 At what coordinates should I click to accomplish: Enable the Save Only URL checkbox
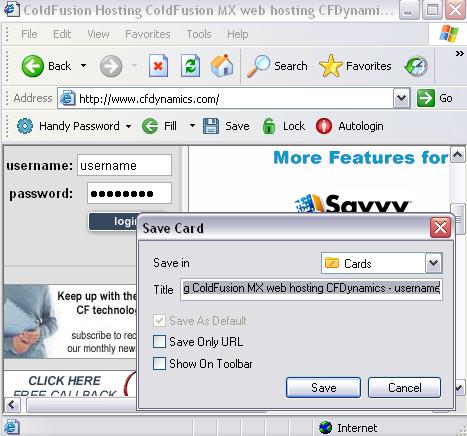(x=159, y=342)
